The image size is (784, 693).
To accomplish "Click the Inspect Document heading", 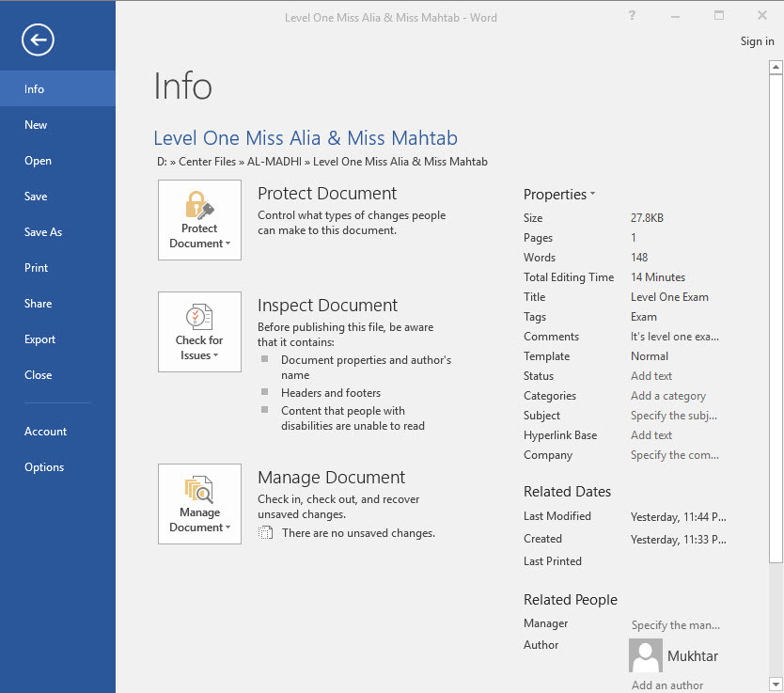I will point(327,305).
